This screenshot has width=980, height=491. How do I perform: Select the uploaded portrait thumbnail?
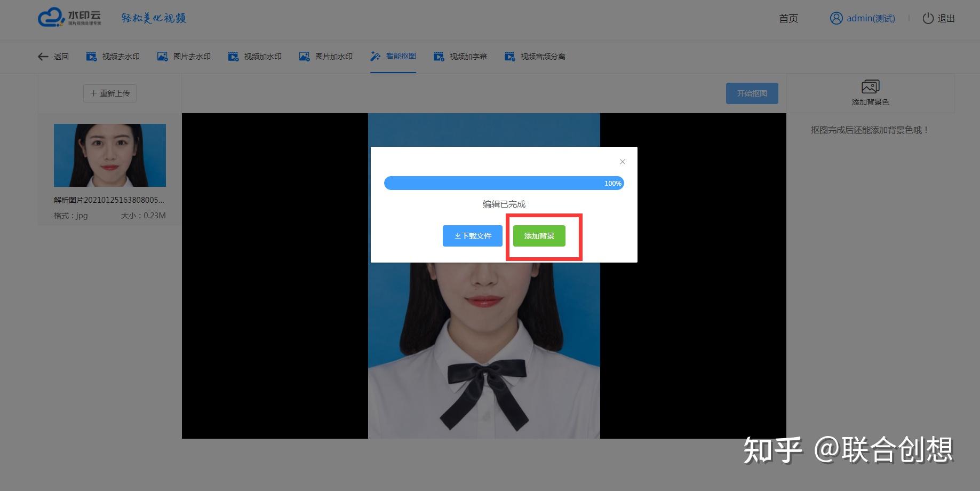[x=110, y=155]
